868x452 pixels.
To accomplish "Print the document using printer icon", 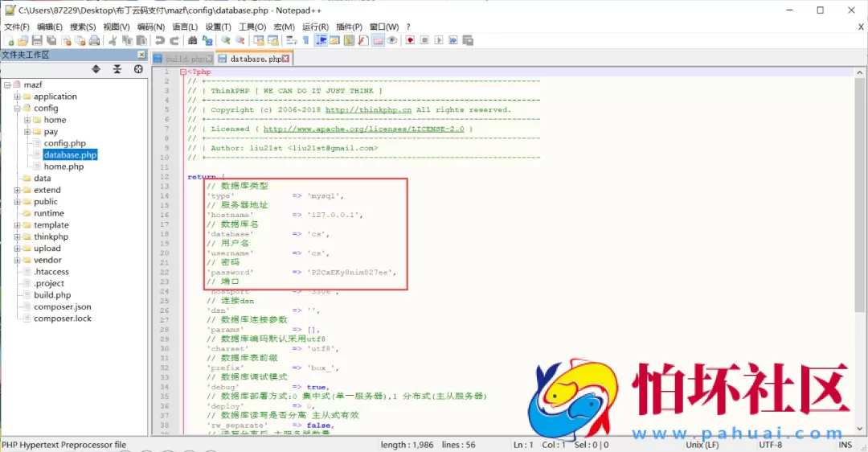I will pyautogui.click(x=95, y=40).
